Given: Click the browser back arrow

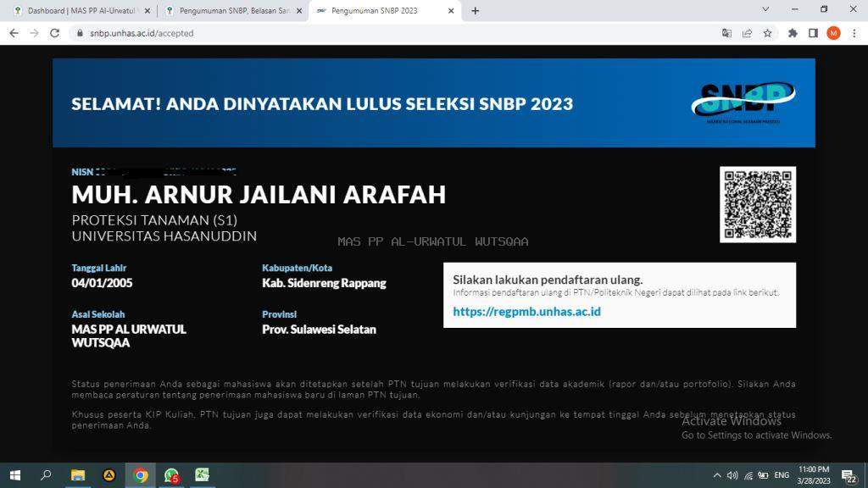Looking at the screenshot, I should click(14, 33).
